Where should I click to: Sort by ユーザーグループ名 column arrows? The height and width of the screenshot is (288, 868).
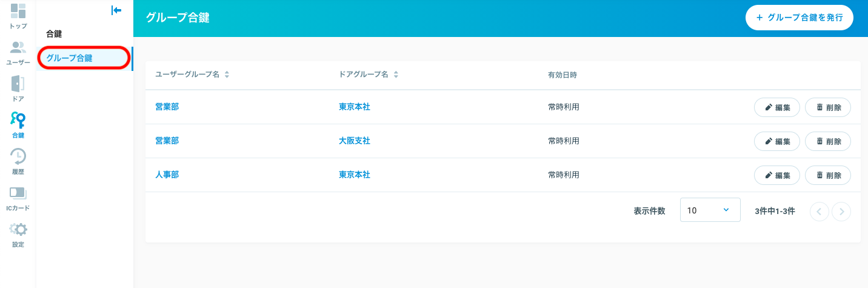(x=227, y=75)
